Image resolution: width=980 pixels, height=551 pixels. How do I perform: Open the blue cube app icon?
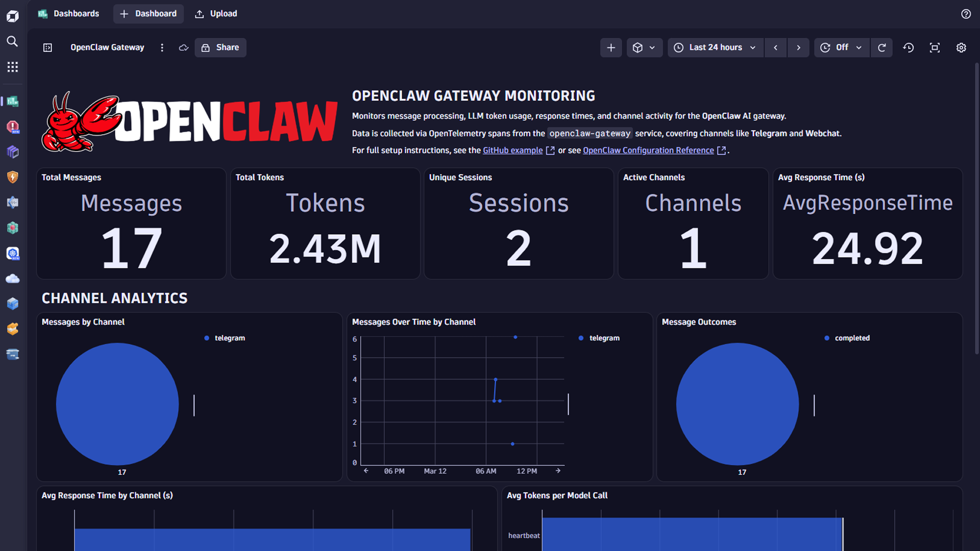tap(13, 304)
